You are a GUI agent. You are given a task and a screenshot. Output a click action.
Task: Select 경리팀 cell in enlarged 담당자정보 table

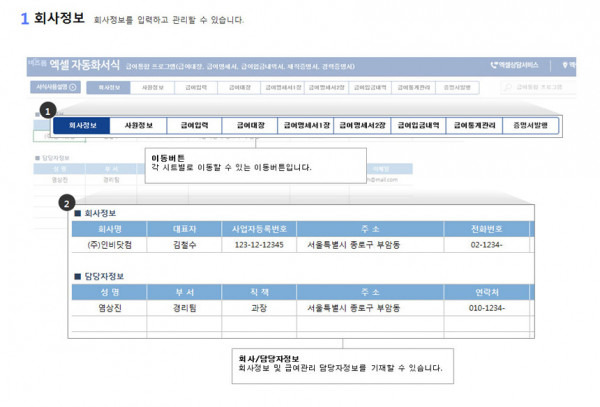pos(184,308)
